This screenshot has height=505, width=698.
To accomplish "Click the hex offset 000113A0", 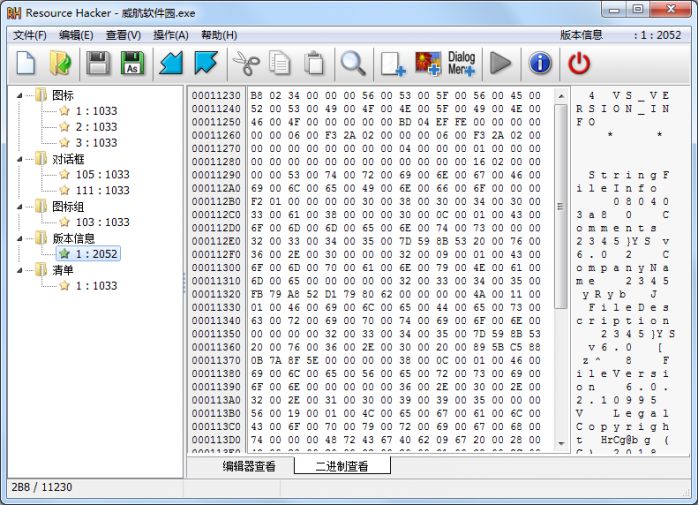I will 216,400.
